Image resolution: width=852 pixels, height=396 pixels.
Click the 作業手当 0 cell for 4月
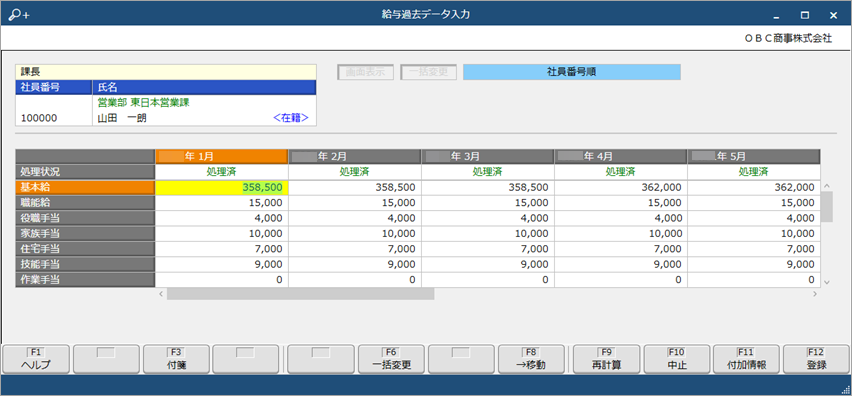621,280
